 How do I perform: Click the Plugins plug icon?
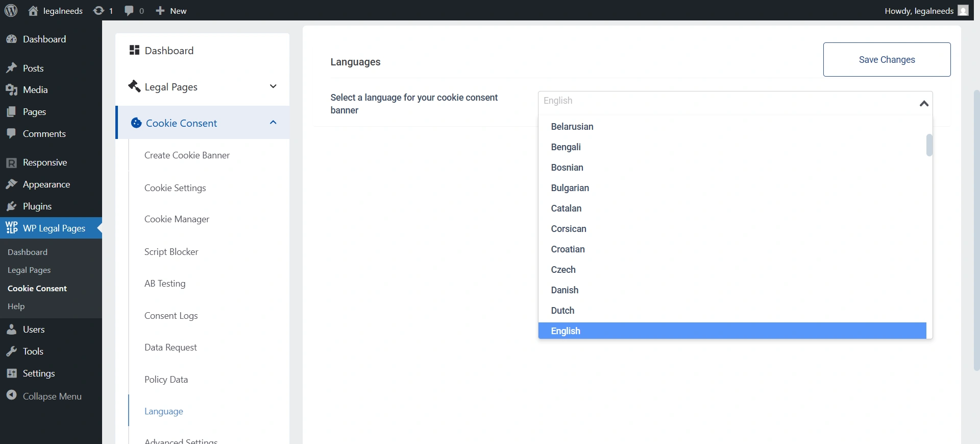11,206
